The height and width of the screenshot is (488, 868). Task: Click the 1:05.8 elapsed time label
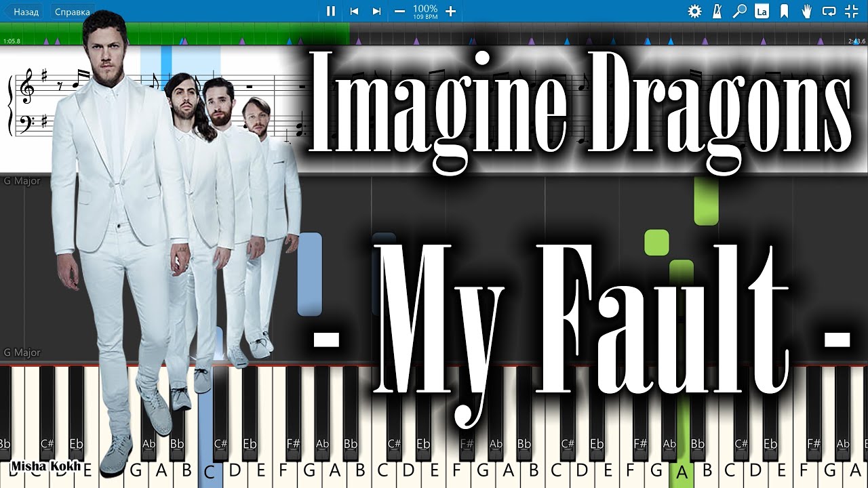tap(12, 41)
